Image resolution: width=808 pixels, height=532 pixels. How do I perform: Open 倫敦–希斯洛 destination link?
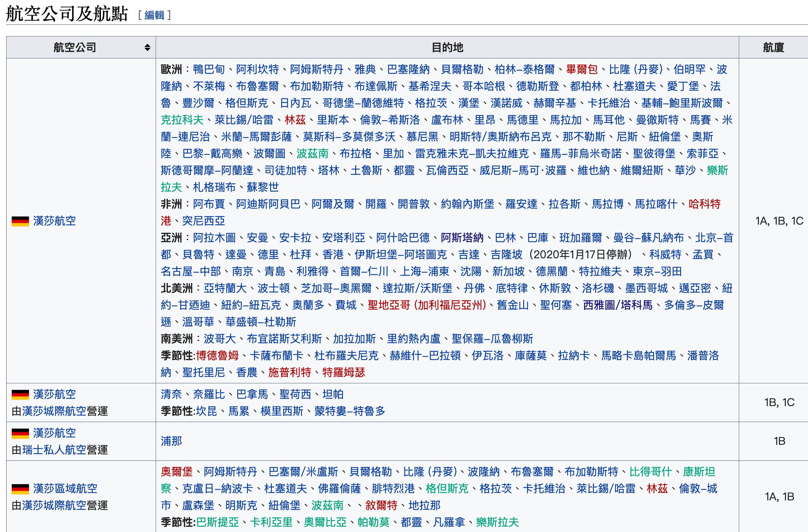click(390, 120)
